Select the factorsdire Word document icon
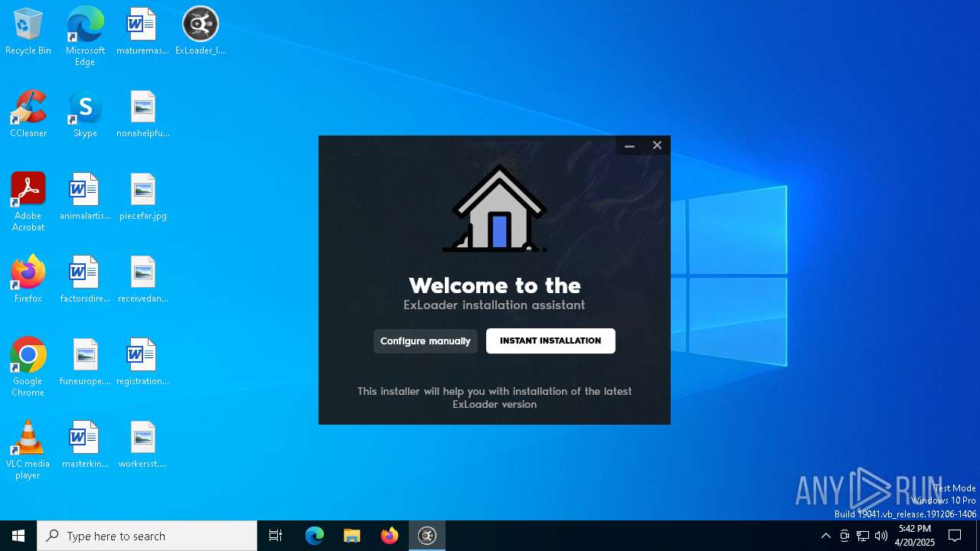 pos(85,280)
